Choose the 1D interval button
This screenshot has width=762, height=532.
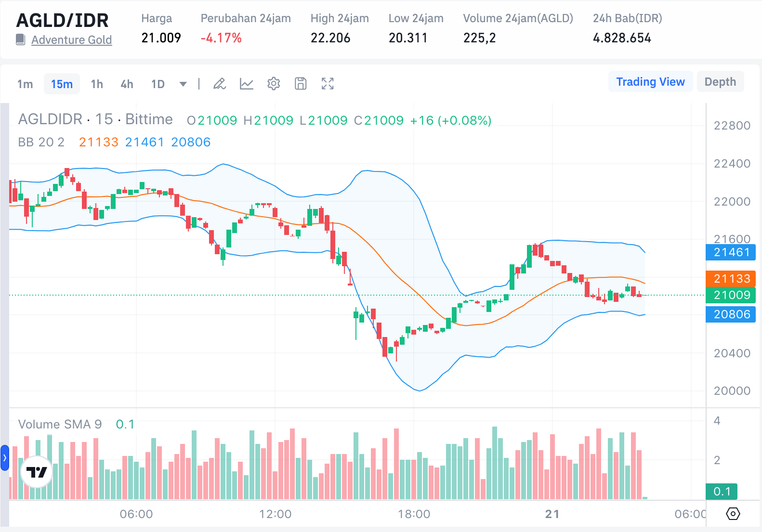[158, 84]
